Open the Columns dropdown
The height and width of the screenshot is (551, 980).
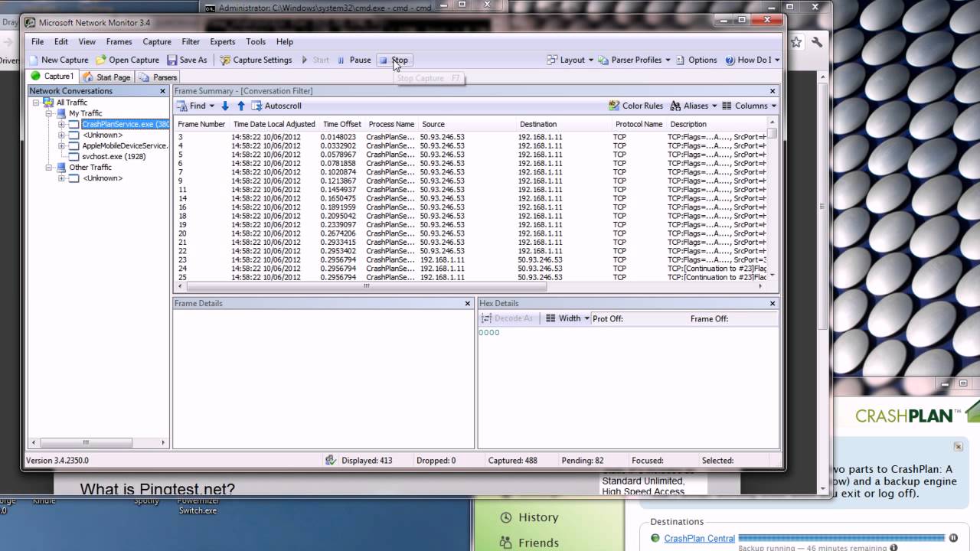[749, 106]
